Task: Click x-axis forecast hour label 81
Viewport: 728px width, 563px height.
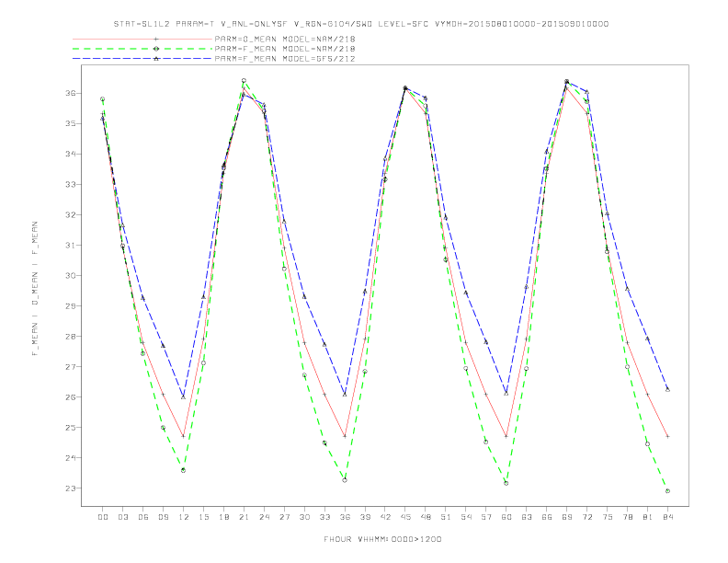Action: pos(648,517)
